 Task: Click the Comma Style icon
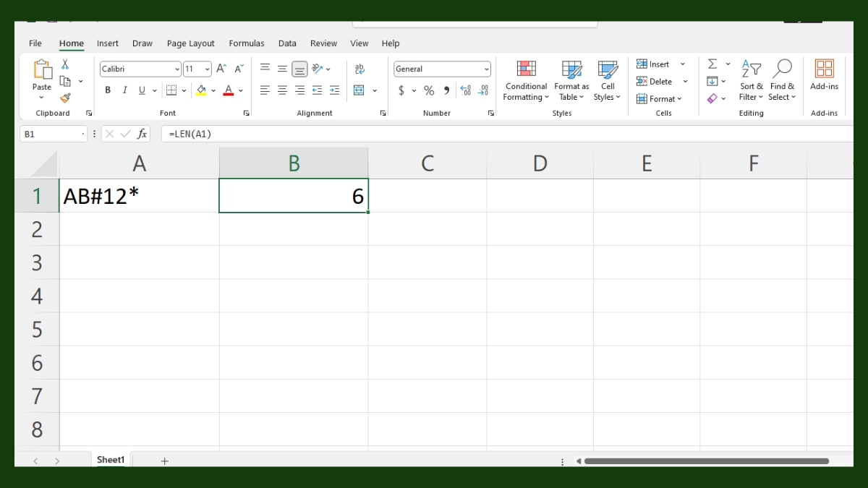click(446, 90)
